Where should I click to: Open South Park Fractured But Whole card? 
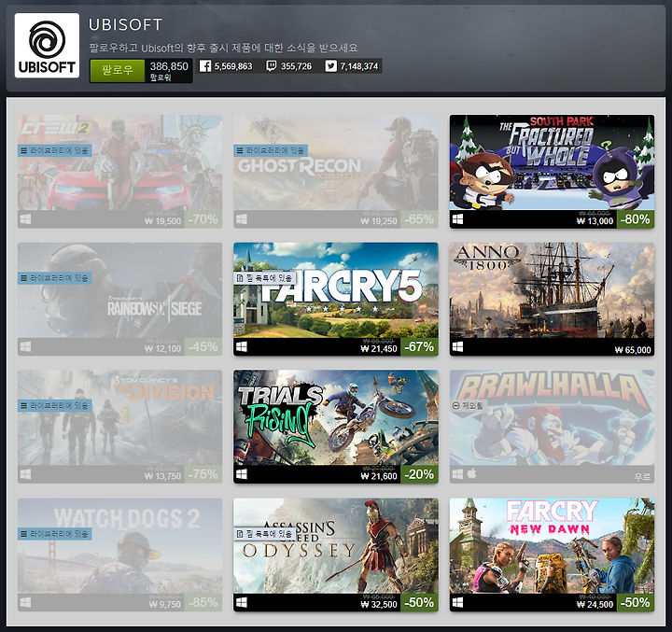click(552, 171)
